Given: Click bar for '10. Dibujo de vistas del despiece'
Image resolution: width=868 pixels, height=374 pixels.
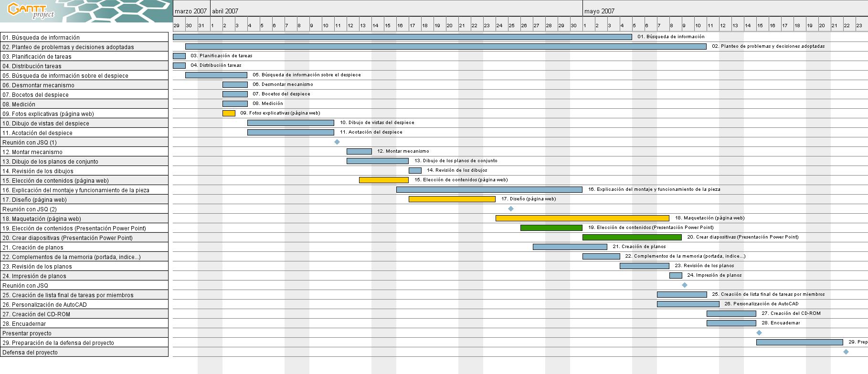Looking at the screenshot, I should (x=291, y=123).
